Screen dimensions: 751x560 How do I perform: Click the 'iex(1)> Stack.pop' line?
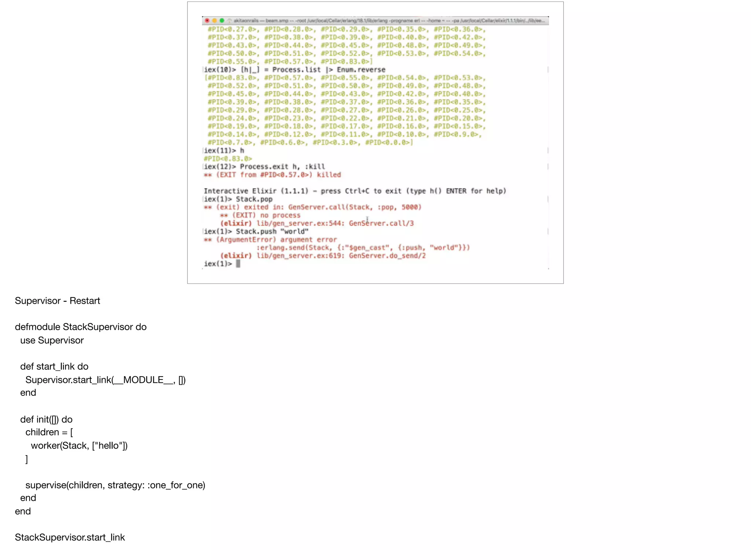tap(238, 199)
